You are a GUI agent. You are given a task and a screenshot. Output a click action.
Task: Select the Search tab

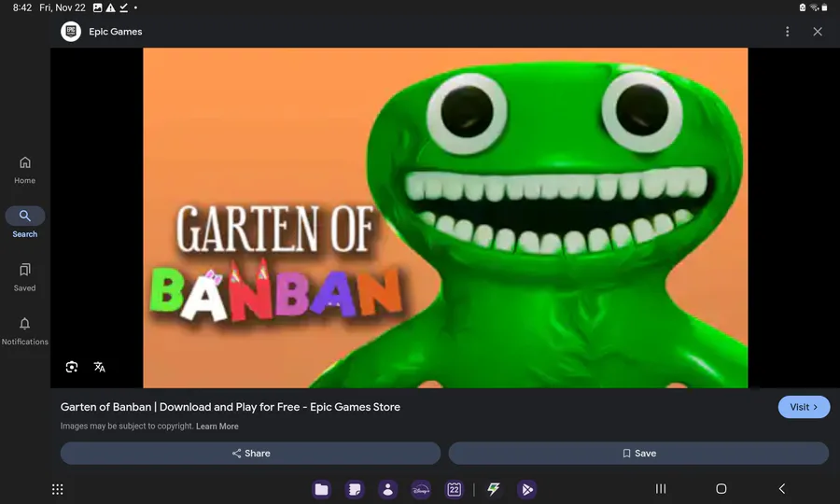tap(24, 222)
